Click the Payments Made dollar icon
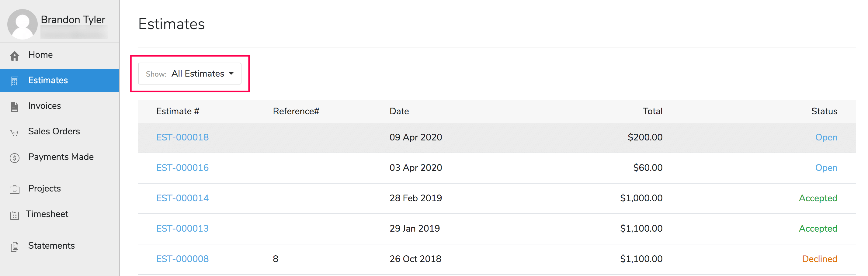 15,157
